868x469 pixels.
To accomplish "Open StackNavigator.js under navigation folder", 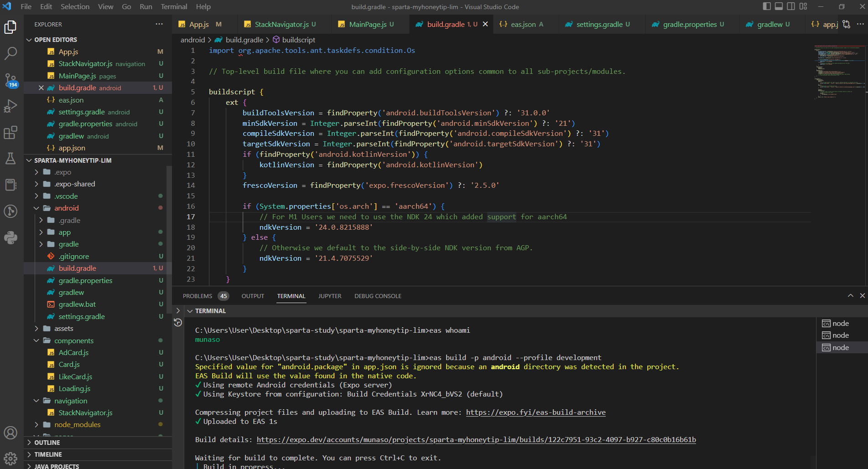I will pyautogui.click(x=85, y=412).
